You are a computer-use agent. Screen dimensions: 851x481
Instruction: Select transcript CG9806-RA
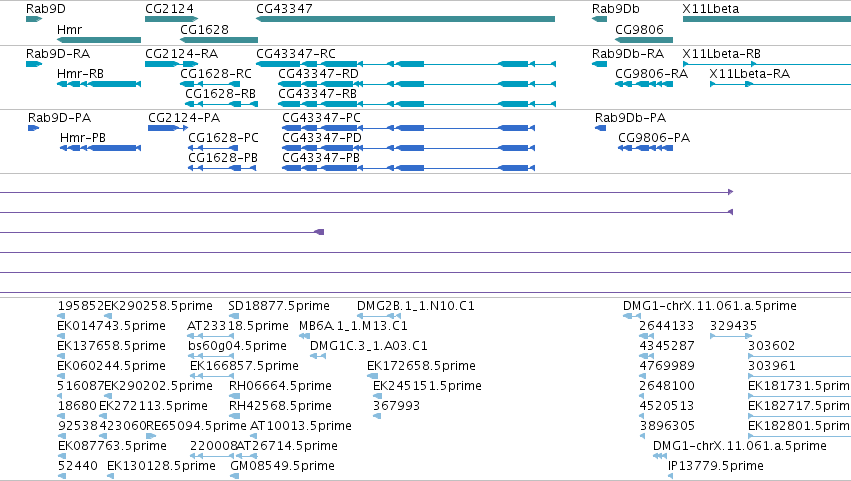(651, 74)
